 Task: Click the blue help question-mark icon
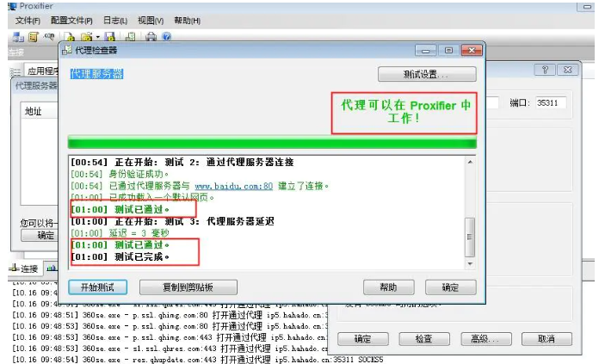click(167, 37)
